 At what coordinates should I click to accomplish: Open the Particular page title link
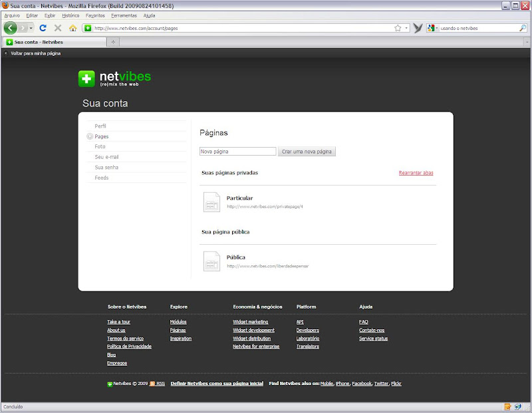tap(239, 198)
